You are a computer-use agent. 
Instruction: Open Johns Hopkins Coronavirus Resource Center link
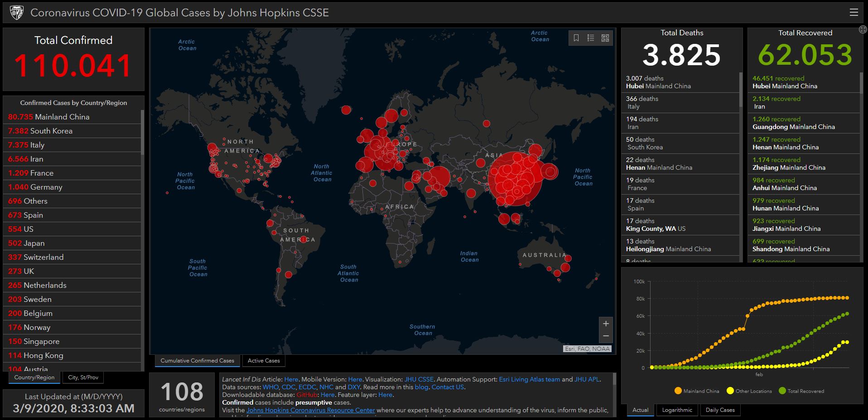[310, 410]
